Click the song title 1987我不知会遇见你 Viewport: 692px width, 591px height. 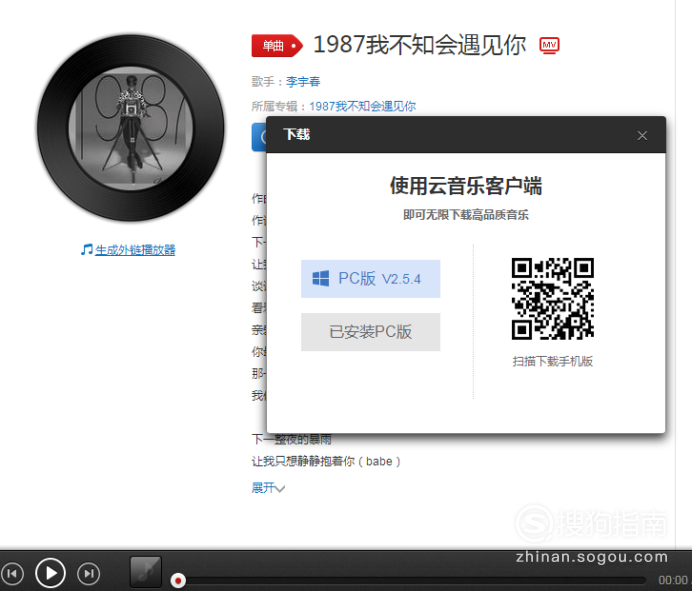pos(420,45)
